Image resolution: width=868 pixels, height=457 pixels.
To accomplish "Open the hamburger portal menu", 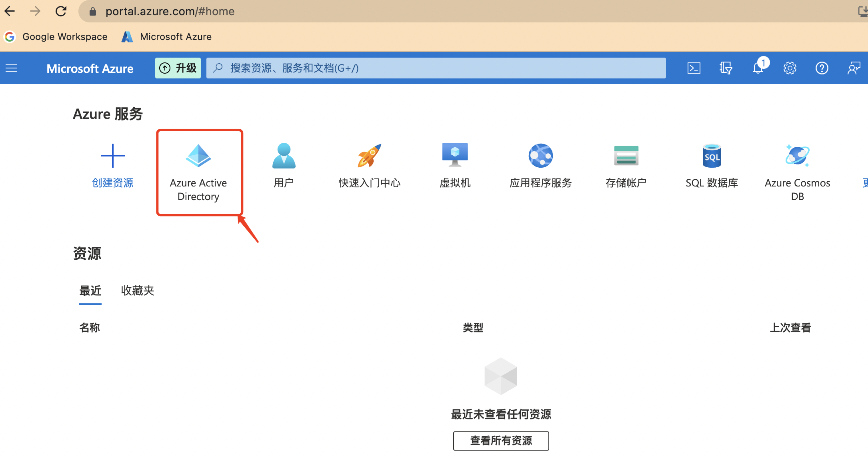I will pos(11,68).
